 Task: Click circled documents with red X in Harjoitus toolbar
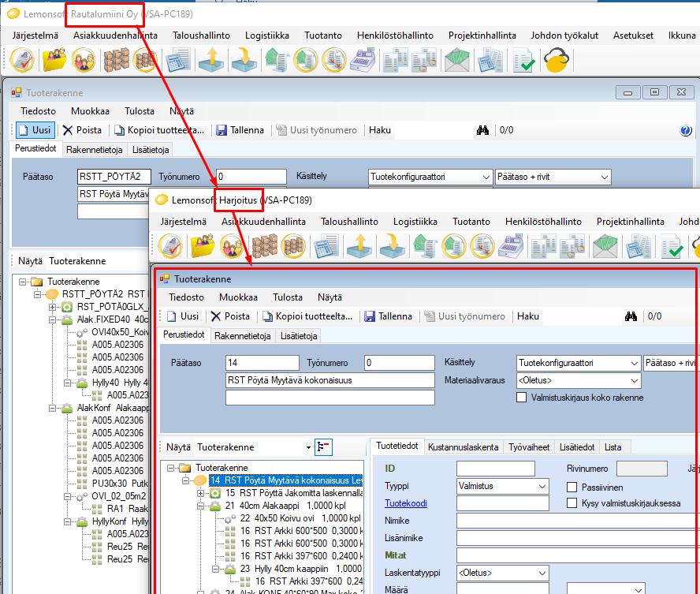482,247
